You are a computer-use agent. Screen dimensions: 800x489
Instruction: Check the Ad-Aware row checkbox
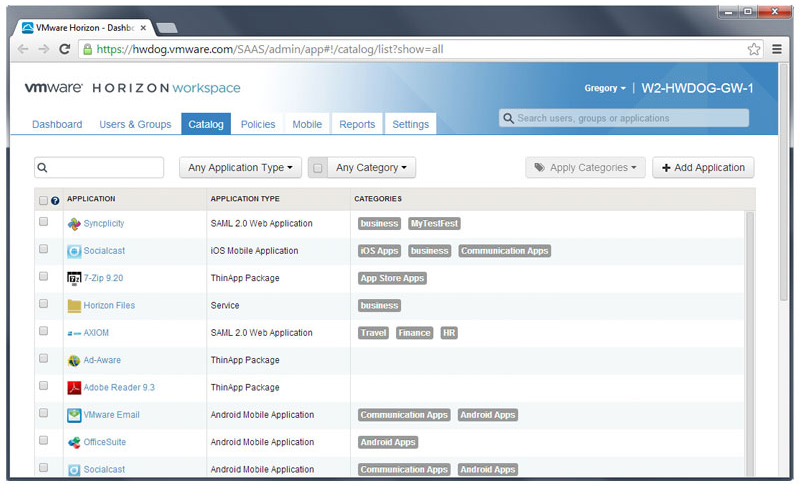[x=43, y=358]
